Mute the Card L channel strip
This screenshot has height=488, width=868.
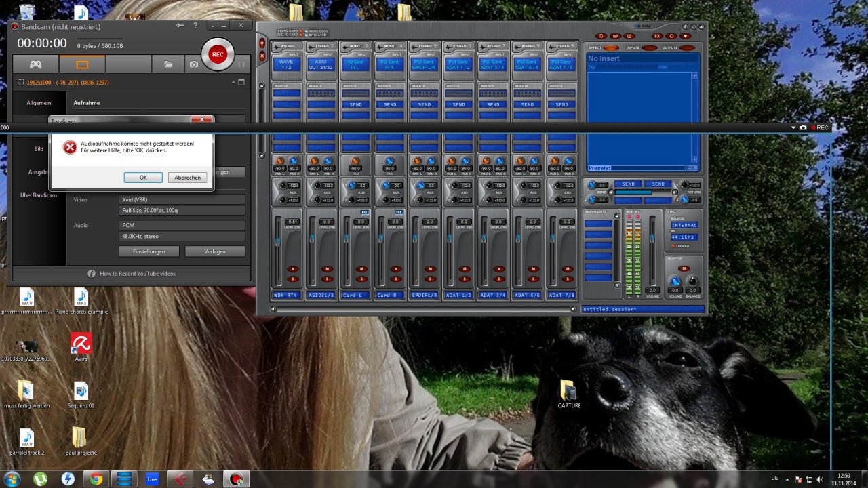coord(362,269)
